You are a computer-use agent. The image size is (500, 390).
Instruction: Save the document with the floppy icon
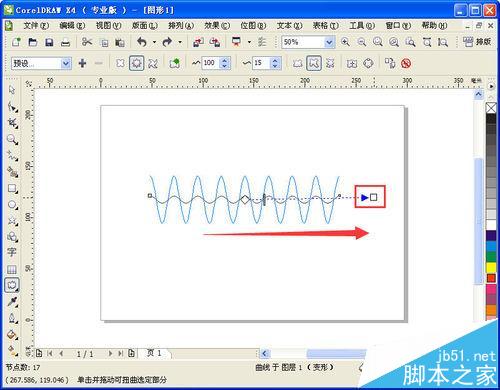[x=49, y=42]
